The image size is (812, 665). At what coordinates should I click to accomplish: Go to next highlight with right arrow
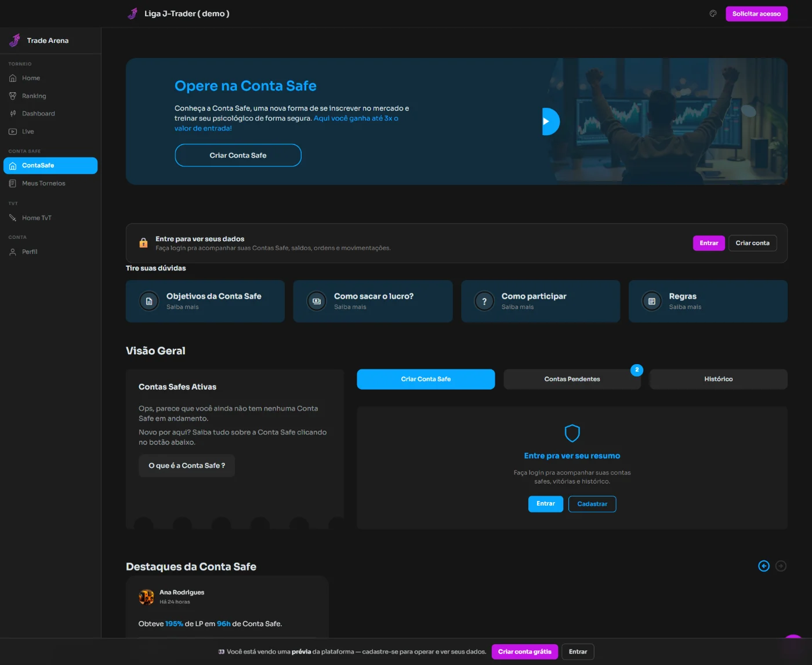tap(781, 566)
